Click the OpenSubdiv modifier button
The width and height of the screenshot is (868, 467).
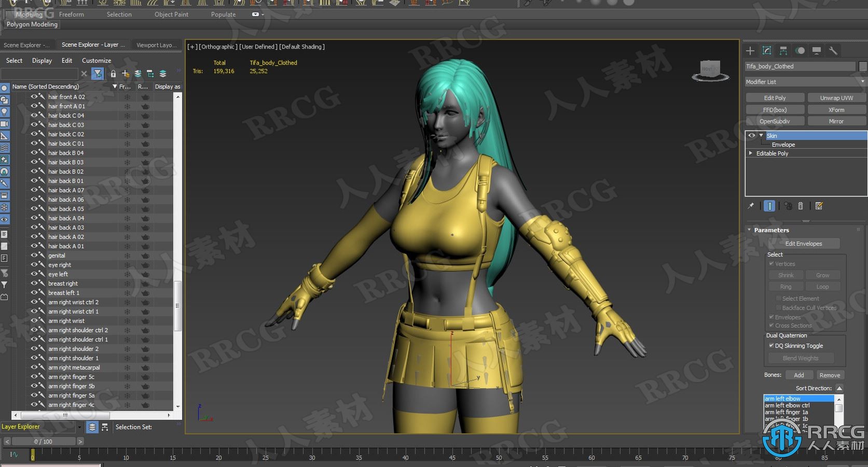(775, 121)
